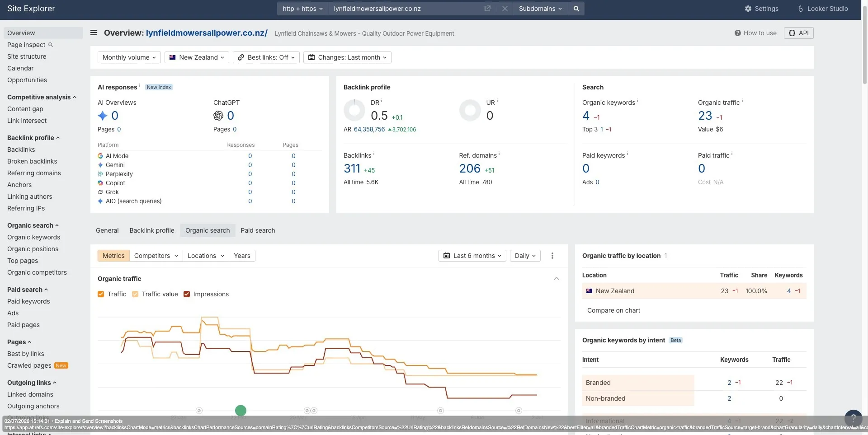Click the Branded intent row
The width and height of the screenshot is (868, 435).
tap(694, 383)
